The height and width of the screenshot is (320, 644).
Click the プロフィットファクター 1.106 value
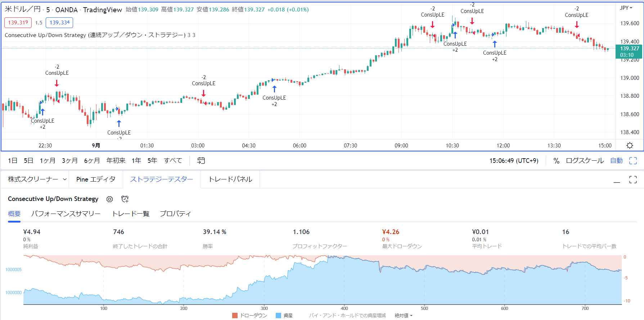coord(301,232)
